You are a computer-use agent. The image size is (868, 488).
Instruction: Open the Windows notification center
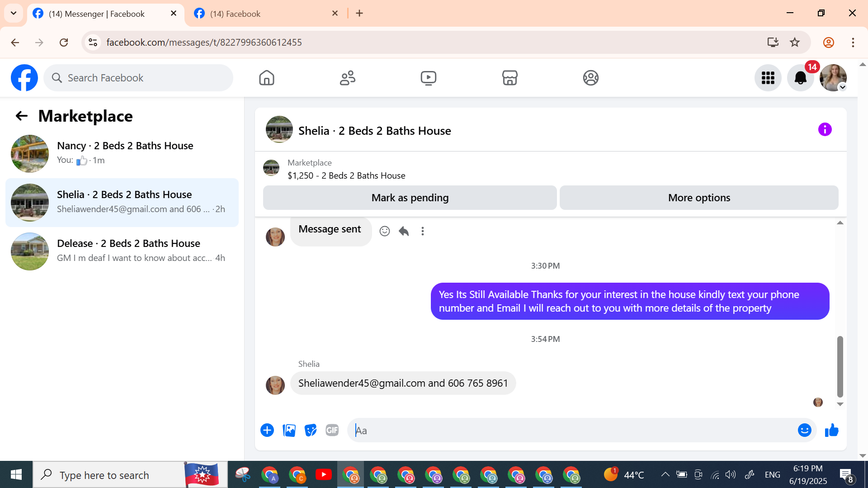(x=846, y=475)
